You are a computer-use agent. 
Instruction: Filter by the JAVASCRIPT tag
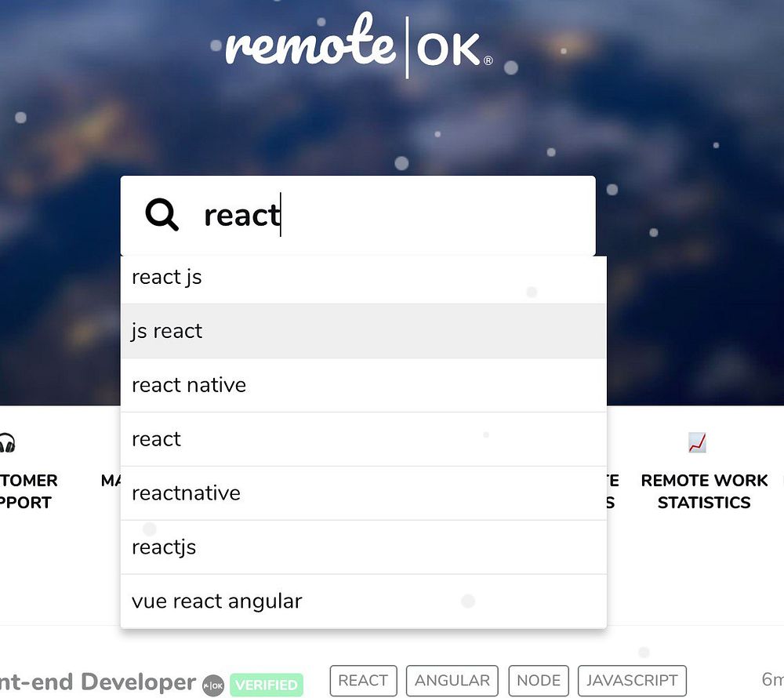[x=632, y=681]
